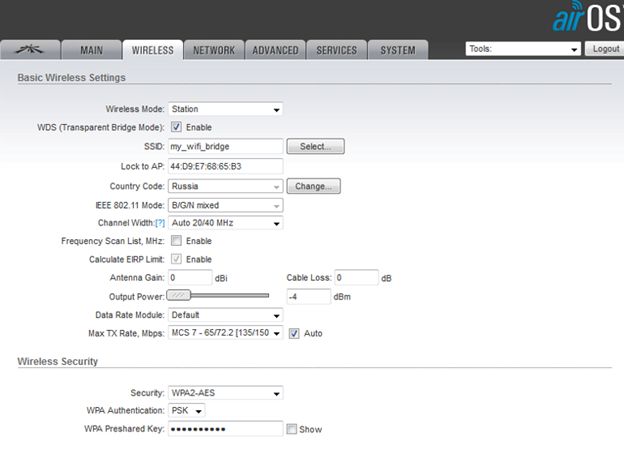The width and height of the screenshot is (624, 450).
Task: Toggle WDS Transparent Bridge Mode checkbox
Action: [x=176, y=127]
